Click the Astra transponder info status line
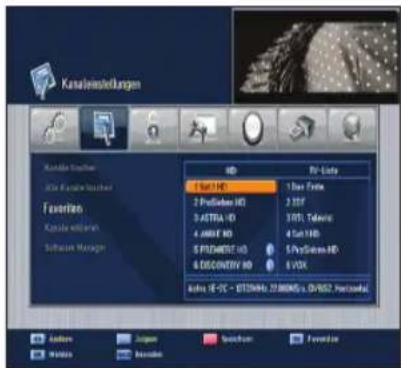The height and width of the screenshot is (368, 401). (278, 288)
